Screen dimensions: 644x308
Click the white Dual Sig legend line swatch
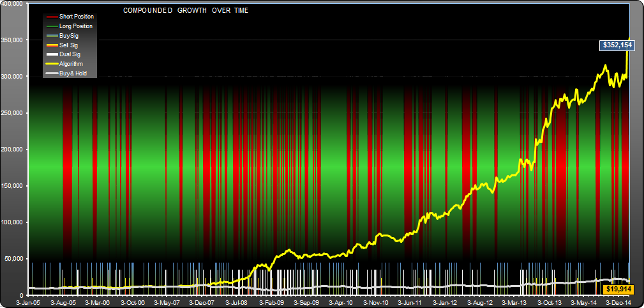pos(51,55)
